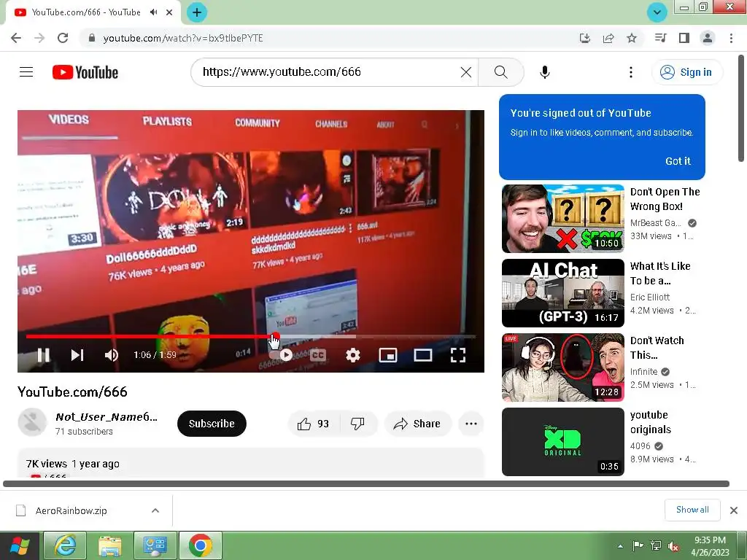Toggle closed captions (CC) button
Screen dimensions: 747x560
click(x=318, y=355)
